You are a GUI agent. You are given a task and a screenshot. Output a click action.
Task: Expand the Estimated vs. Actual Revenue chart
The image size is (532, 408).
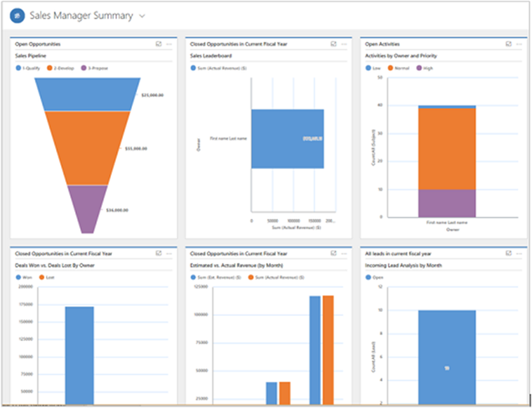333,253
